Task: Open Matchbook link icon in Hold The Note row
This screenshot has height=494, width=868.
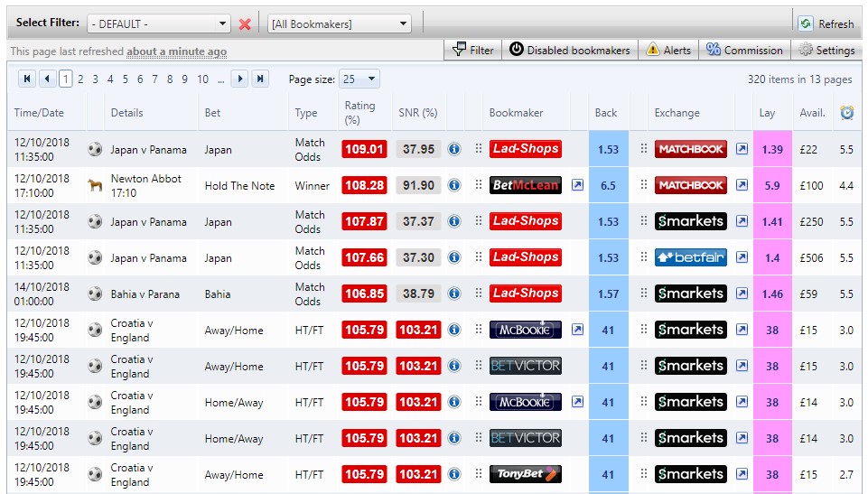Action: (x=742, y=185)
